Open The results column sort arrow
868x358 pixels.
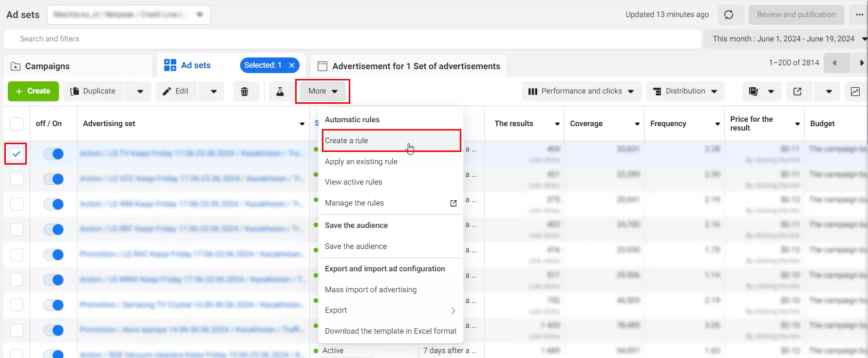click(557, 124)
